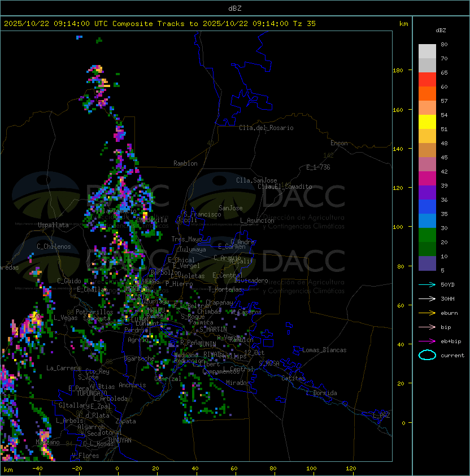This screenshot has height=476, width=470.
Task: Click the 30HM white arrow legend icon
Action: coord(427,298)
